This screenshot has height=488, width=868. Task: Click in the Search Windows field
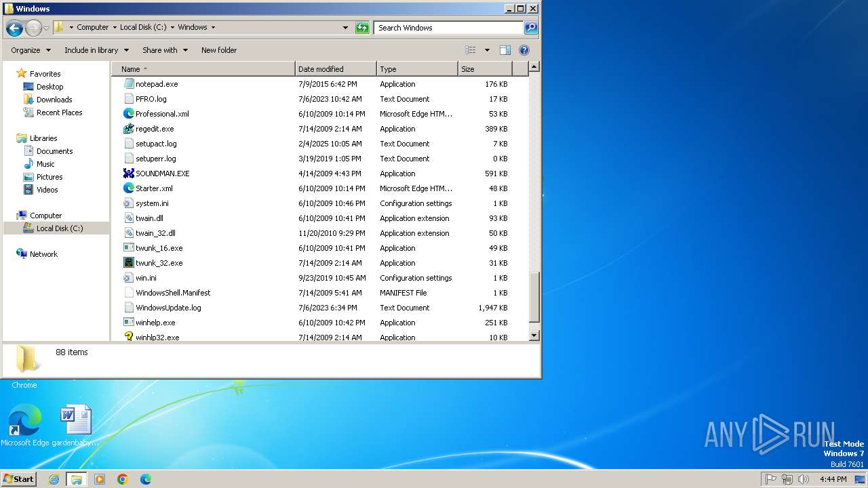[448, 28]
